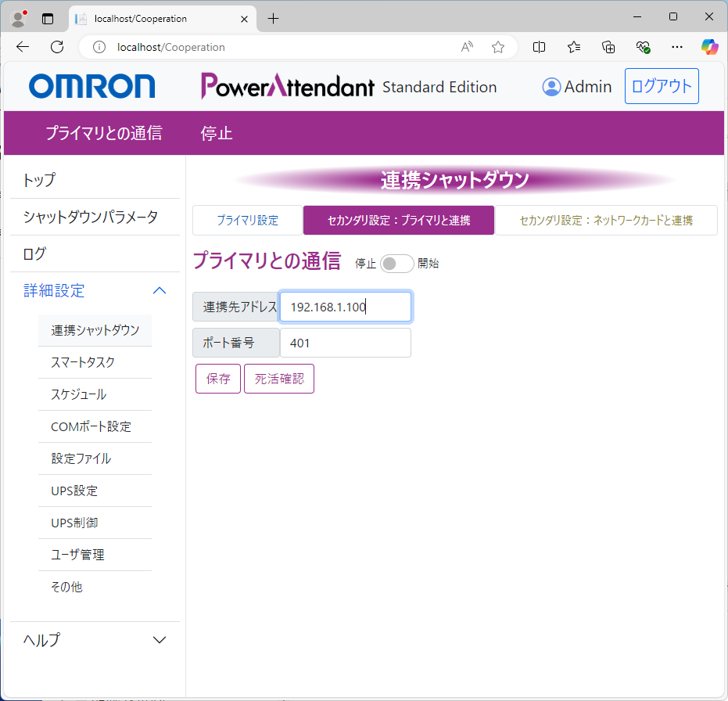Click the ログアウト button

pyautogui.click(x=661, y=86)
